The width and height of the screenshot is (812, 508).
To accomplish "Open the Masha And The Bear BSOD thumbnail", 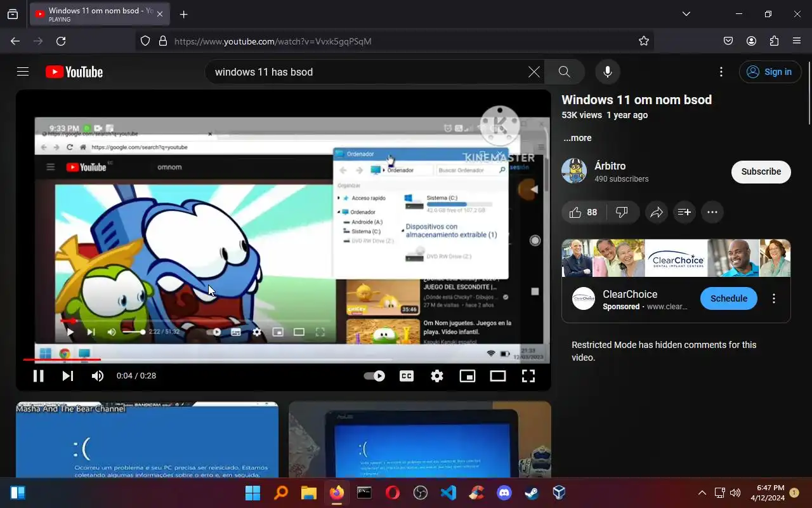I will click(x=147, y=439).
